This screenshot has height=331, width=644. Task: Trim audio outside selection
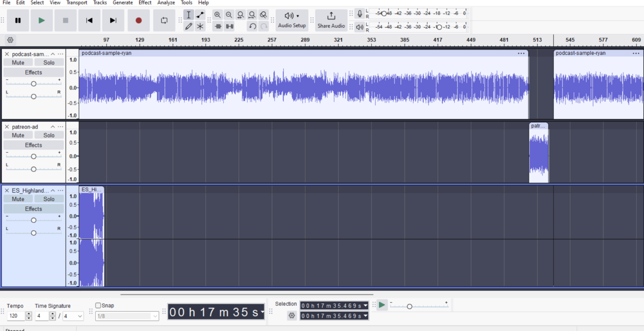[x=218, y=26]
